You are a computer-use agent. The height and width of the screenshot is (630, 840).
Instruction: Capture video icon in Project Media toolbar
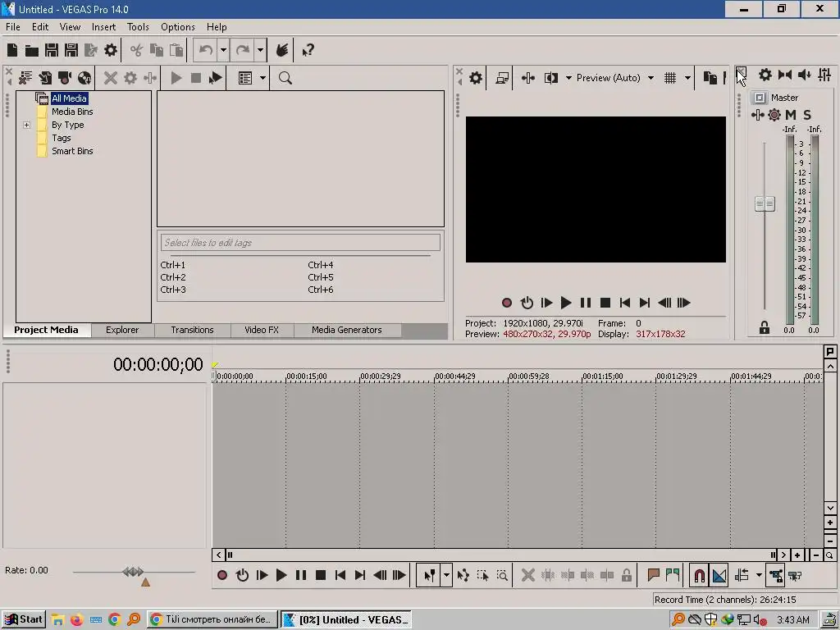pos(65,78)
